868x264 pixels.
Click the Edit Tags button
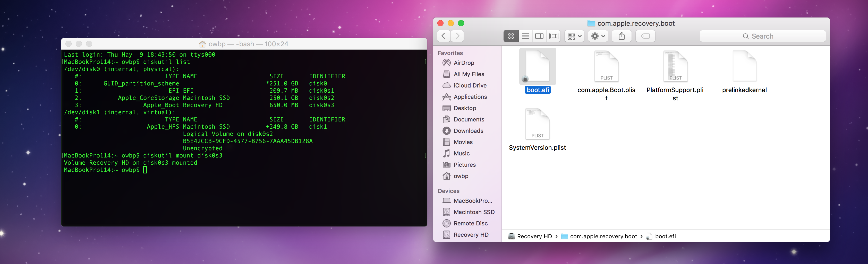pyautogui.click(x=645, y=36)
